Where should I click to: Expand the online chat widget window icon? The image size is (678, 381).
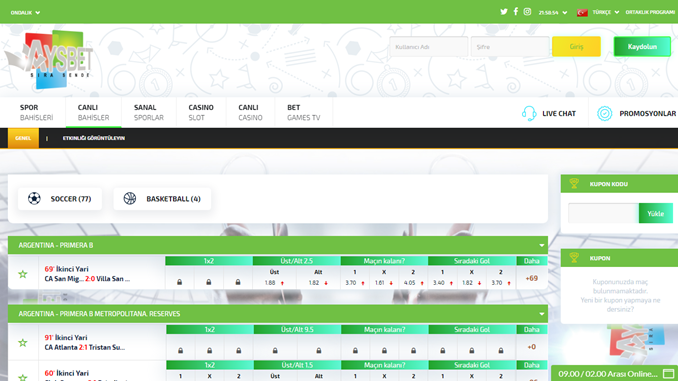pos(668,374)
